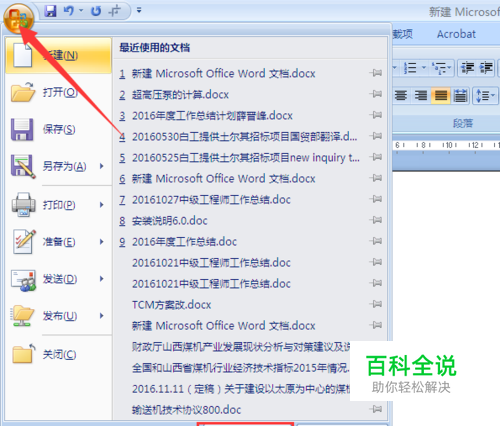Screen dimensions: 500x426
Task: Click the Undo icon in quick access toolbar
Action: [x=68, y=11]
